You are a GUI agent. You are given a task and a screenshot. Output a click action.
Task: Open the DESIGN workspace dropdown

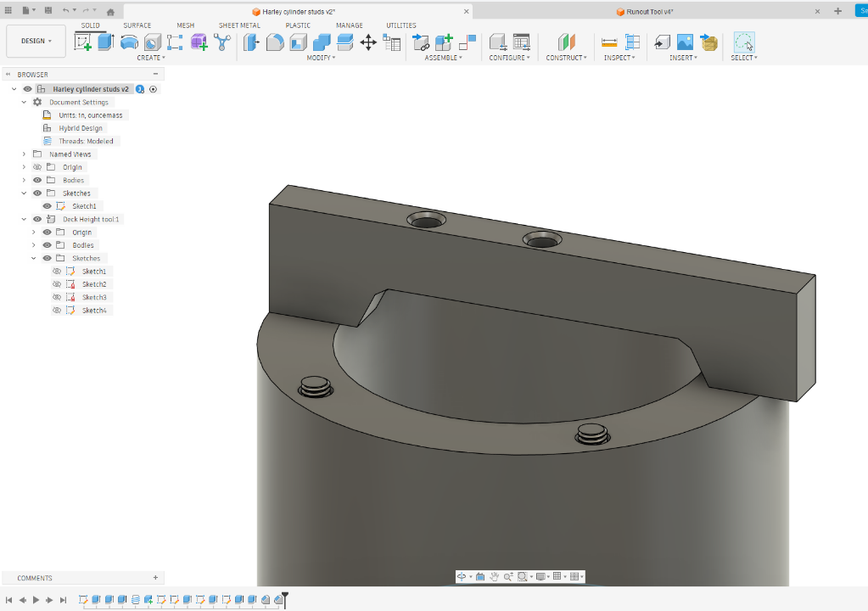coord(36,41)
